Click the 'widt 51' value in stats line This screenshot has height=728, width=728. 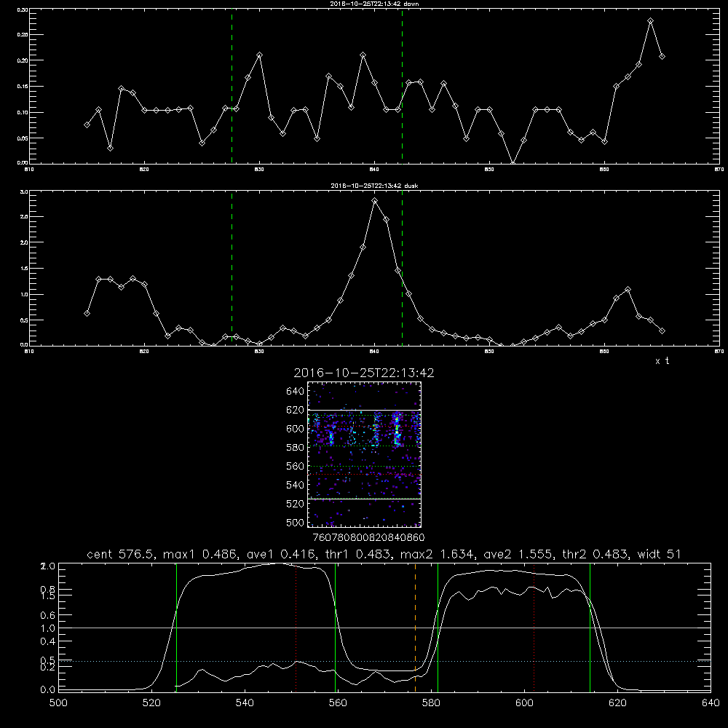tap(660, 554)
